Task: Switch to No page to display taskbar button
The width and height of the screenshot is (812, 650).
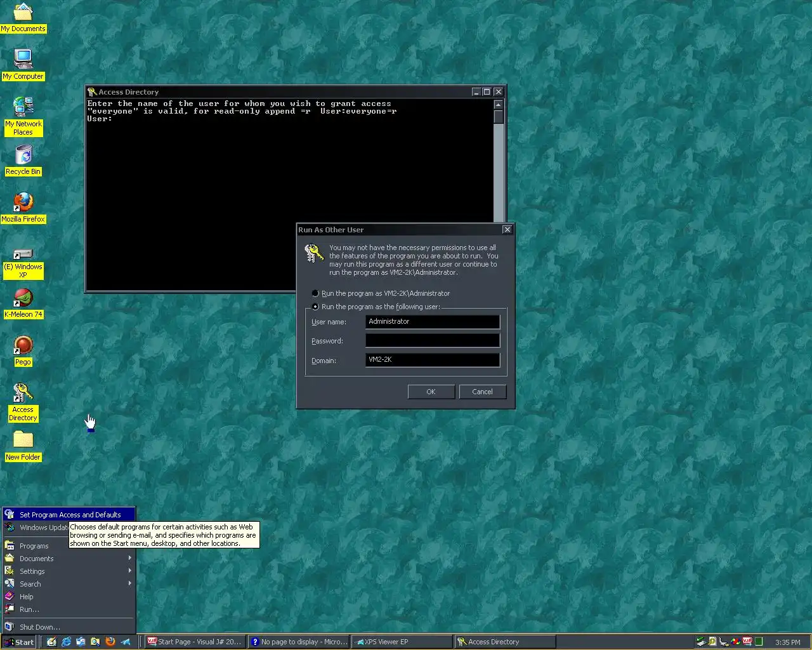Action: click(x=298, y=642)
